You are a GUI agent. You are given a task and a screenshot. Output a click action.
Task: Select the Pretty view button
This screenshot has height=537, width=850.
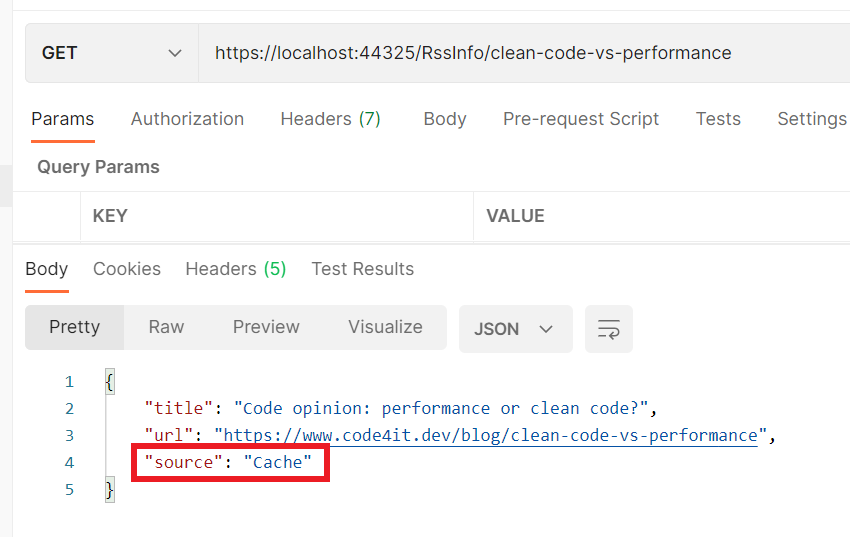pyautogui.click(x=75, y=327)
